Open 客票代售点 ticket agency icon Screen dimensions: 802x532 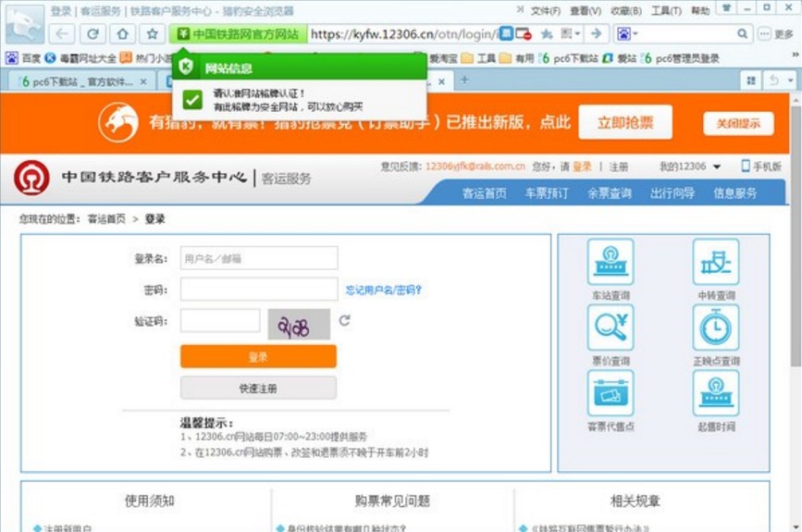611,393
